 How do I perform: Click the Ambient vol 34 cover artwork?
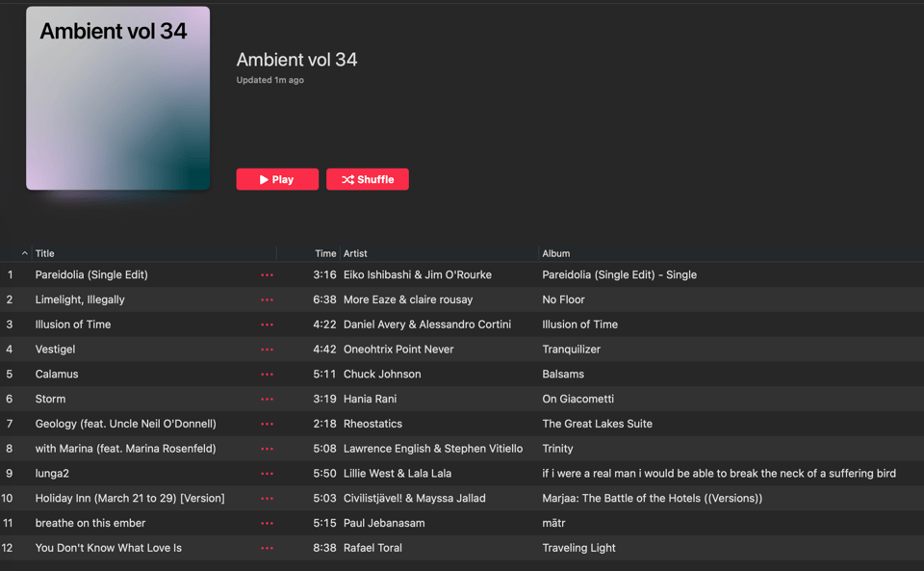[x=117, y=98]
